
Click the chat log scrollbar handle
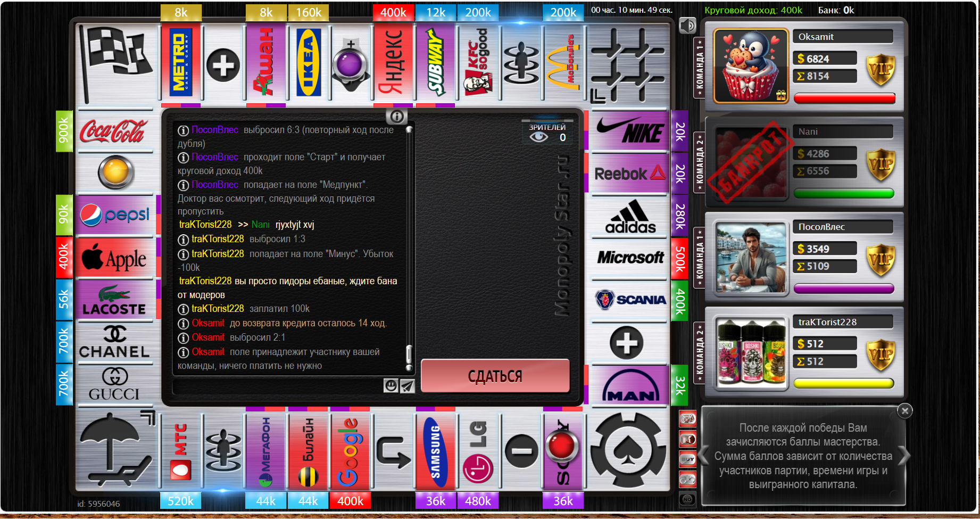click(409, 355)
